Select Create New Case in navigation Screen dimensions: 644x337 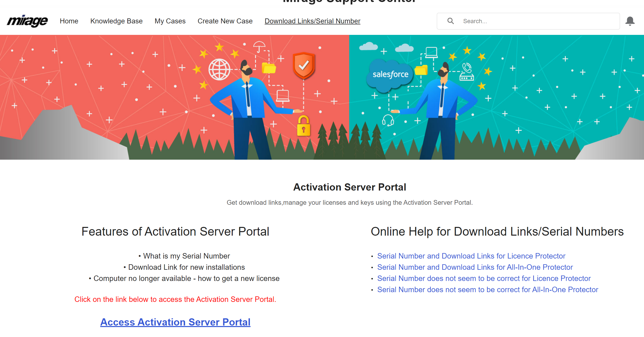pyautogui.click(x=225, y=21)
